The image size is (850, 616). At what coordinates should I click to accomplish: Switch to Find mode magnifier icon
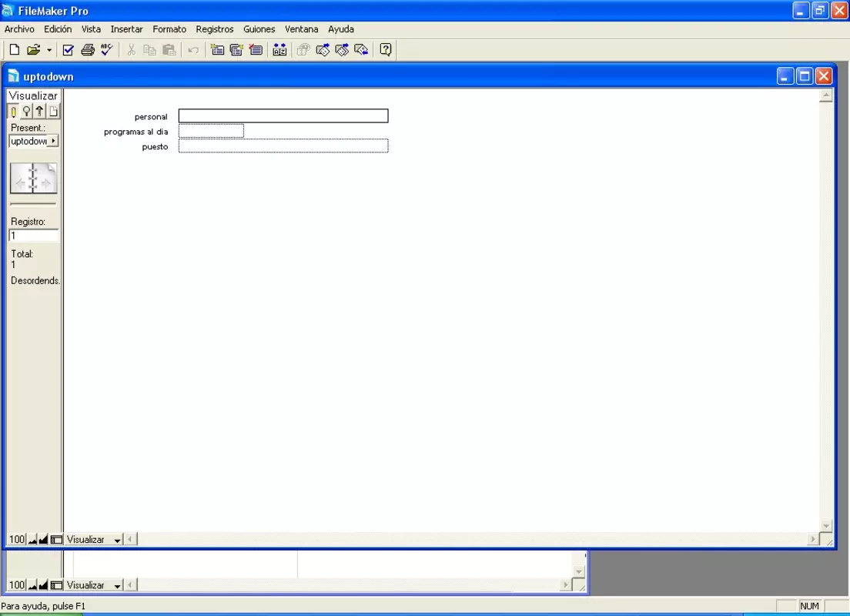point(26,112)
